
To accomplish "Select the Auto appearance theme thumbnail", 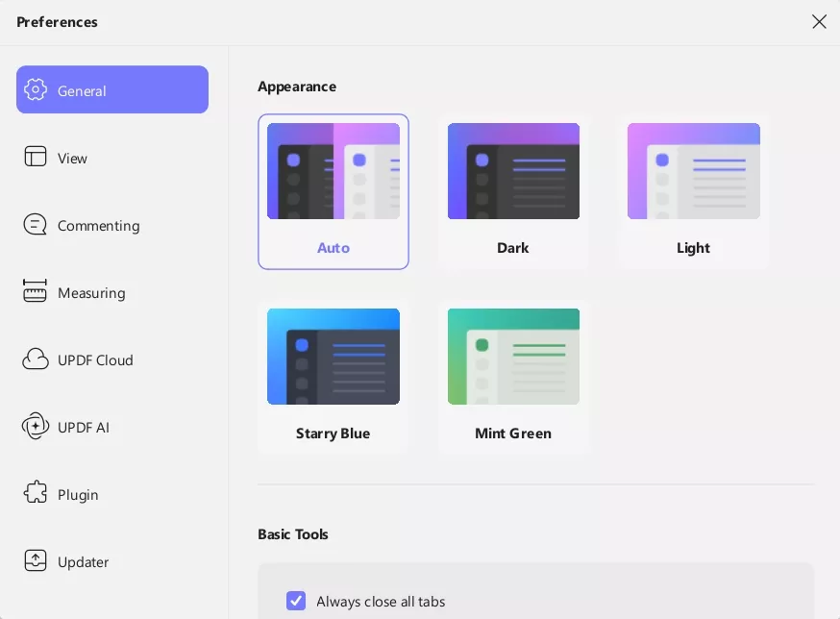I will click(334, 171).
